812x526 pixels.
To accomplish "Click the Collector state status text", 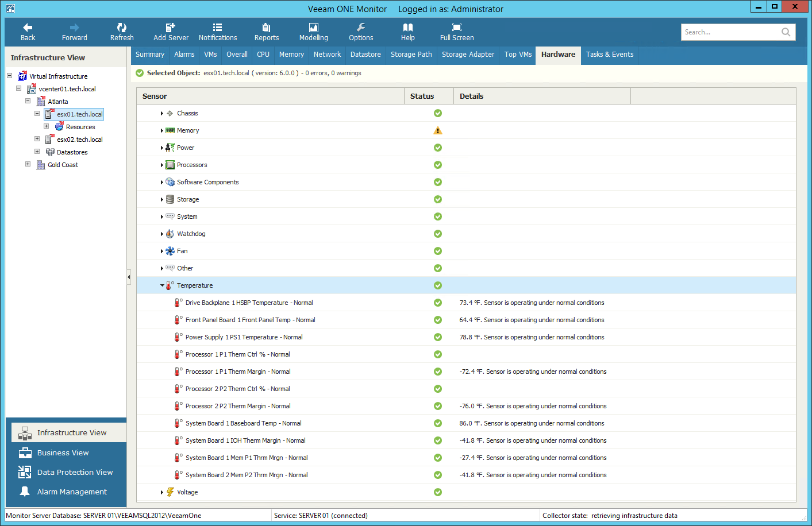I will (x=610, y=516).
